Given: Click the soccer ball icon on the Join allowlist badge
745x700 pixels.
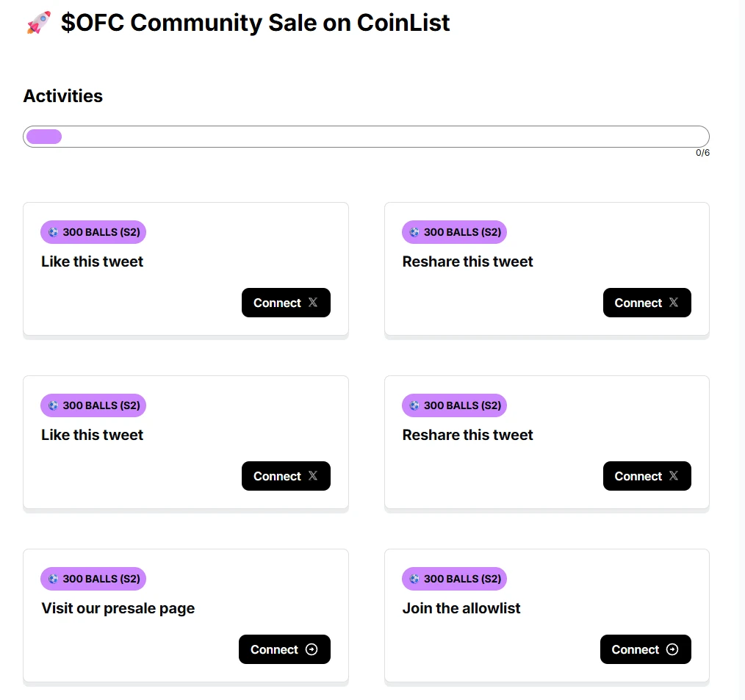Looking at the screenshot, I should [x=414, y=579].
